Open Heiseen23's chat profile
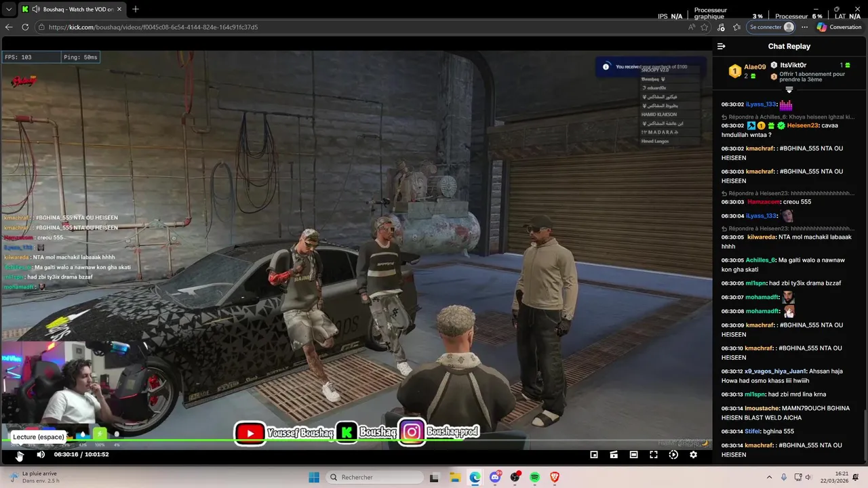This screenshot has width=868, height=488. click(x=803, y=125)
